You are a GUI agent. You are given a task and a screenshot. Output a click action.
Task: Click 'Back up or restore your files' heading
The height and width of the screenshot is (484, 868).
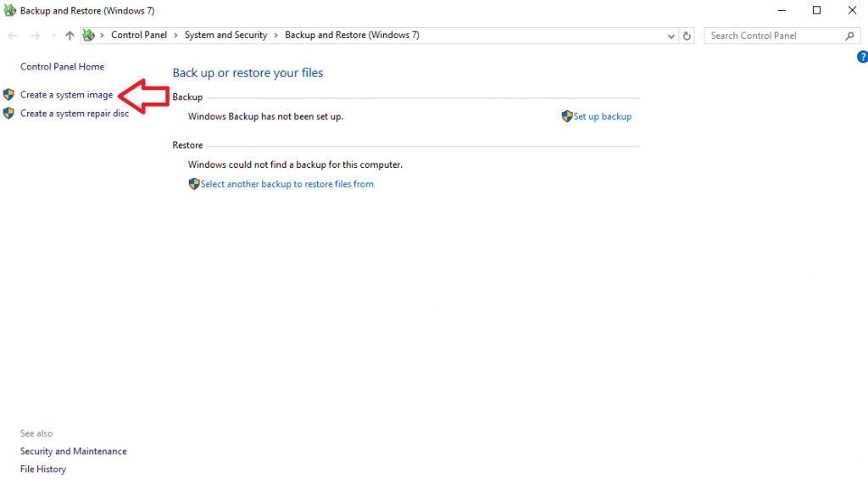click(248, 73)
